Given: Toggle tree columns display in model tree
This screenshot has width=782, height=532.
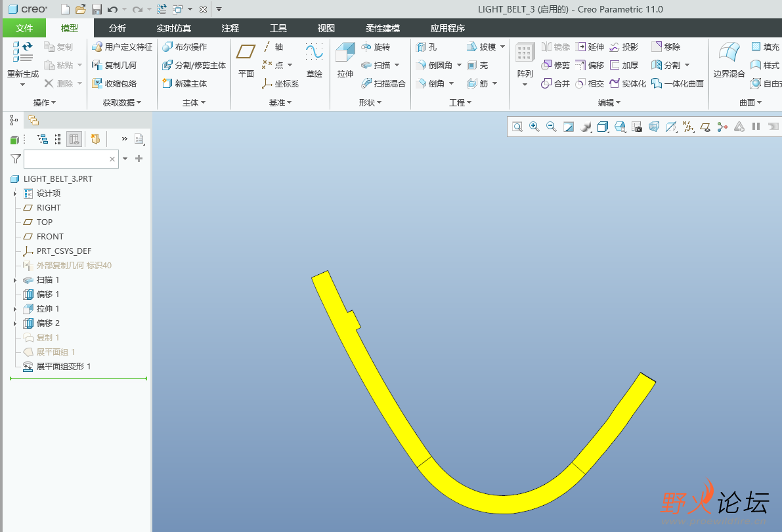Looking at the screenshot, I should (x=74, y=139).
